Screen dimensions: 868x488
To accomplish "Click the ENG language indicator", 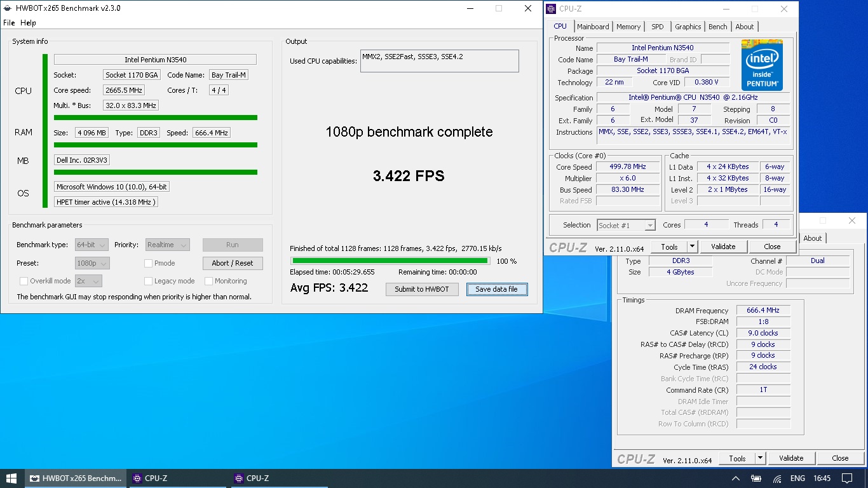I will (x=797, y=478).
